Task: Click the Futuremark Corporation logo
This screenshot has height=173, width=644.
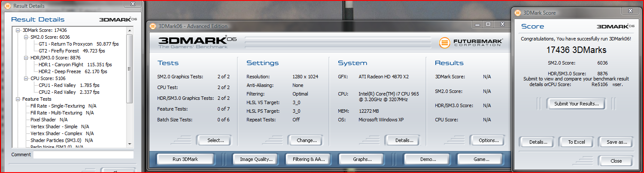Action: (x=471, y=43)
